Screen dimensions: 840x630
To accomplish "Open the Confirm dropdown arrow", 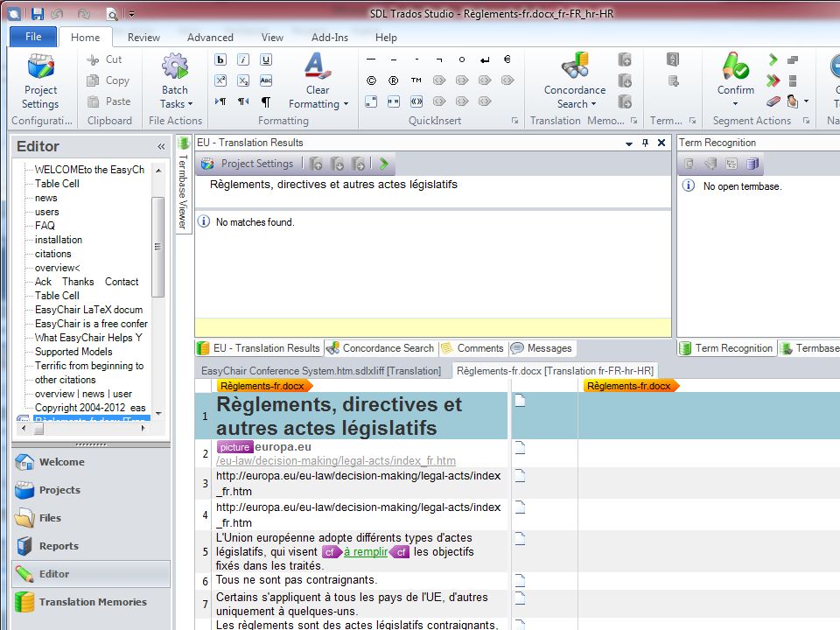I will point(736,103).
